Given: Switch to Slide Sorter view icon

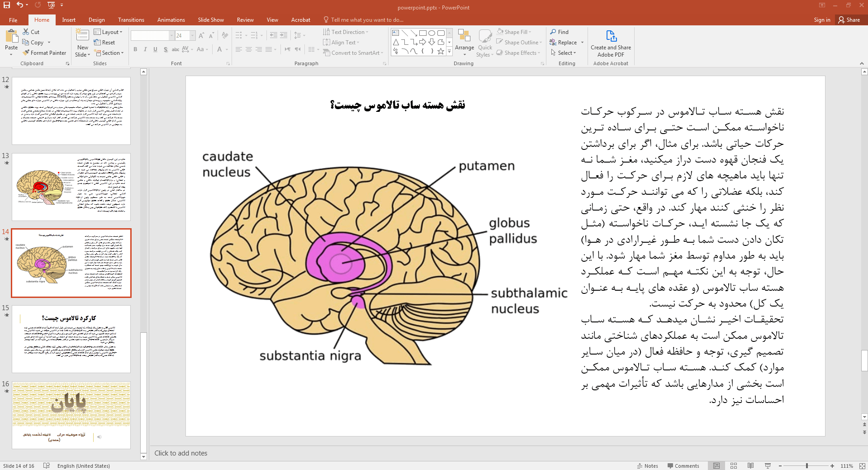Looking at the screenshot, I should click(x=734, y=465).
